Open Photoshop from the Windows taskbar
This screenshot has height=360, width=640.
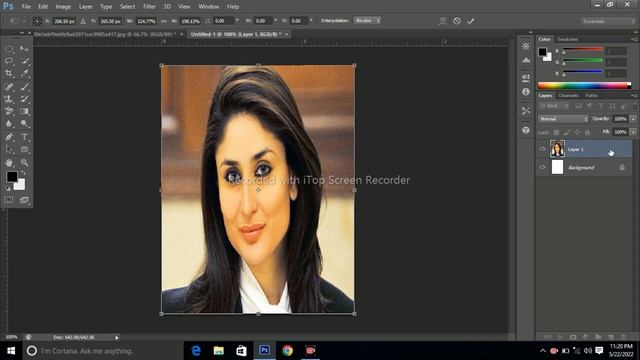coord(264,350)
